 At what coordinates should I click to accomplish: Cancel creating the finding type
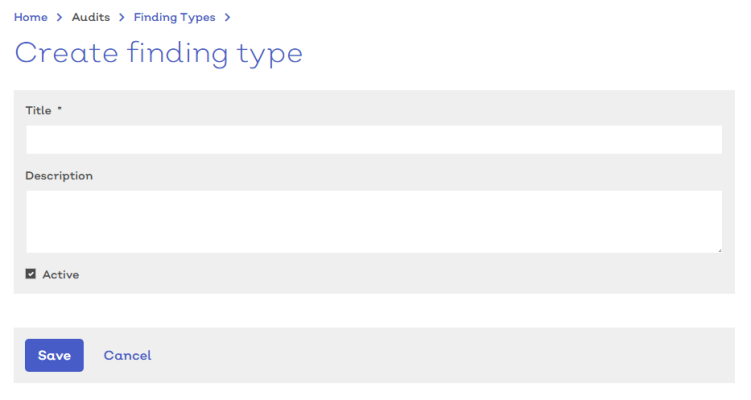click(x=127, y=355)
